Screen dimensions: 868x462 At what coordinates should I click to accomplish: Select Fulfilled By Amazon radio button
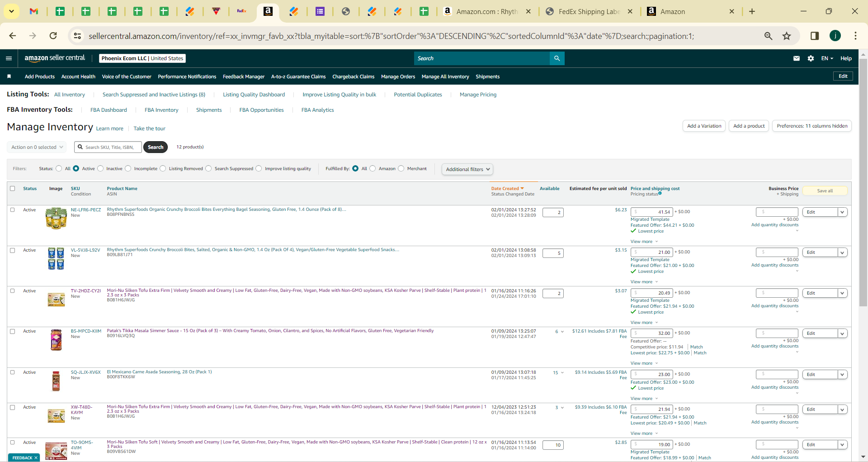pyautogui.click(x=373, y=169)
